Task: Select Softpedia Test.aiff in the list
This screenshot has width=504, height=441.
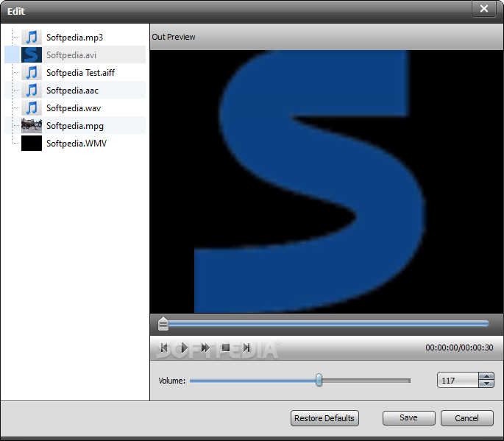Action: click(x=80, y=73)
